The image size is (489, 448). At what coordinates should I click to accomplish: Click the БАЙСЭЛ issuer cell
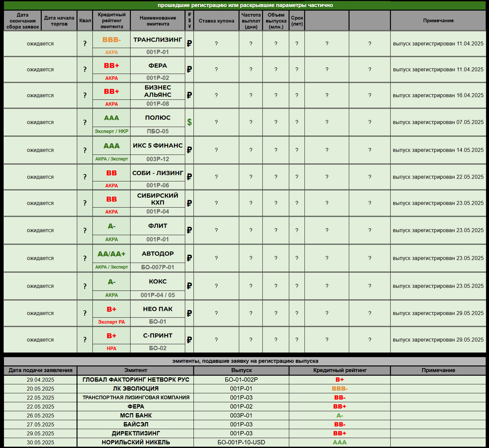click(136, 424)
